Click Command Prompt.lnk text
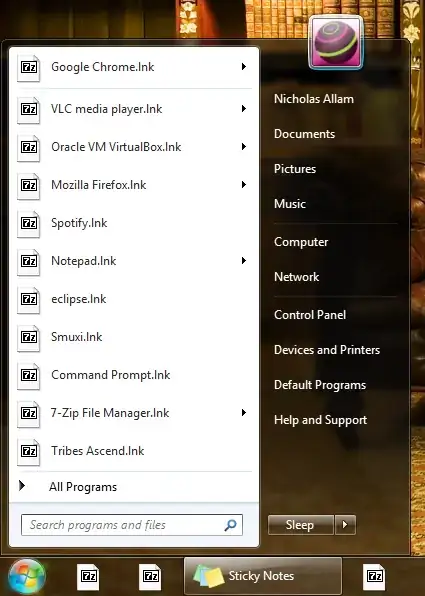Viewport: 425px width, 596px height. coord(111,375)
